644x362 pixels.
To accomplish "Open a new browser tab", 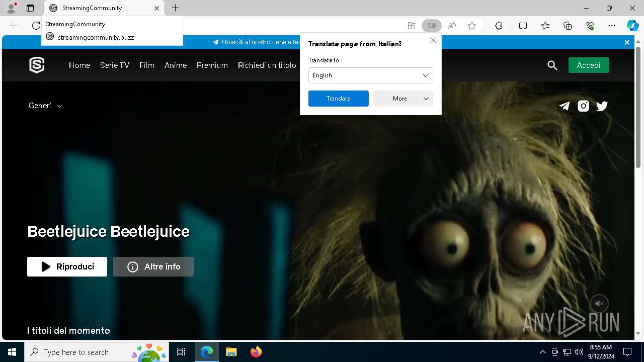I will [175, 8].
